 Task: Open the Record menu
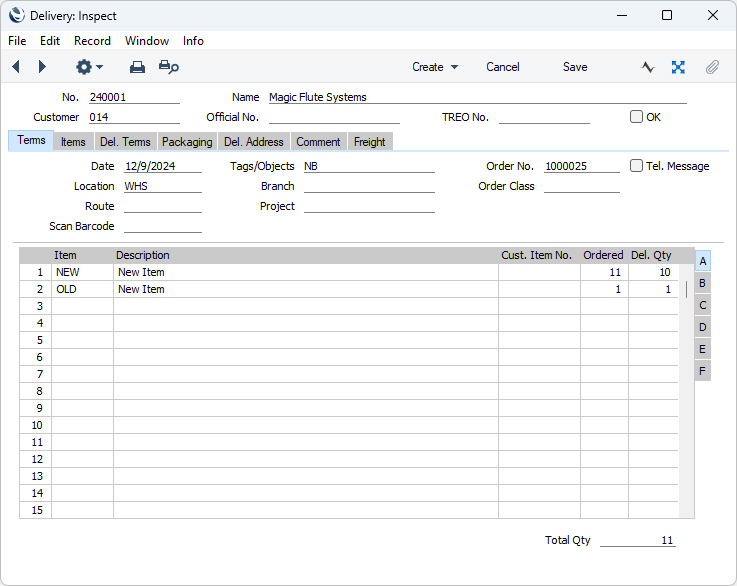click(92, 41)
